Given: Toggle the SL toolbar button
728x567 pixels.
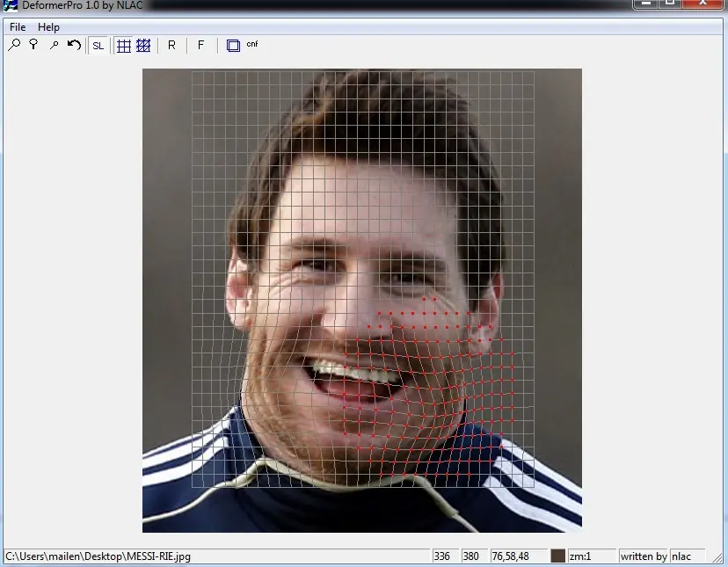Looking at the screenshot, I should coord(98,46).
